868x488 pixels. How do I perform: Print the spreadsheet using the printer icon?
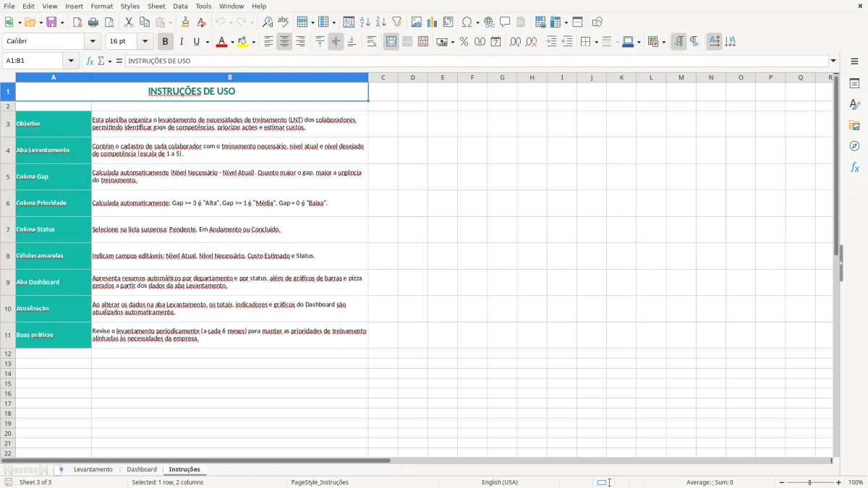(93, 22)
